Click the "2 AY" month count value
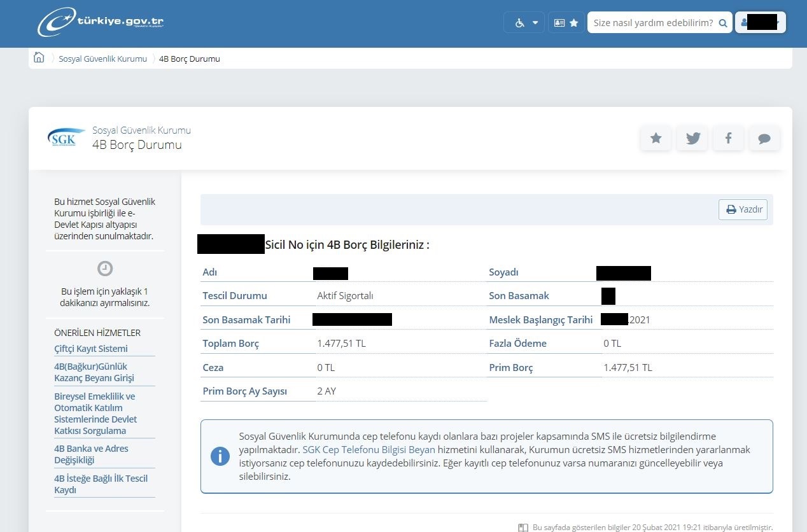The width and height of the screenshot is (807, 532). pyautogui.click(x=326, y=391)
